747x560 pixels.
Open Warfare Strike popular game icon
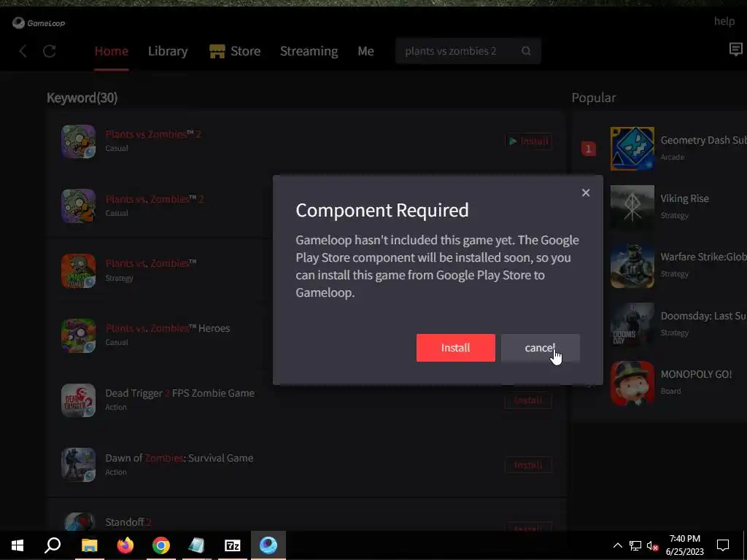click(x=632, y=265)
